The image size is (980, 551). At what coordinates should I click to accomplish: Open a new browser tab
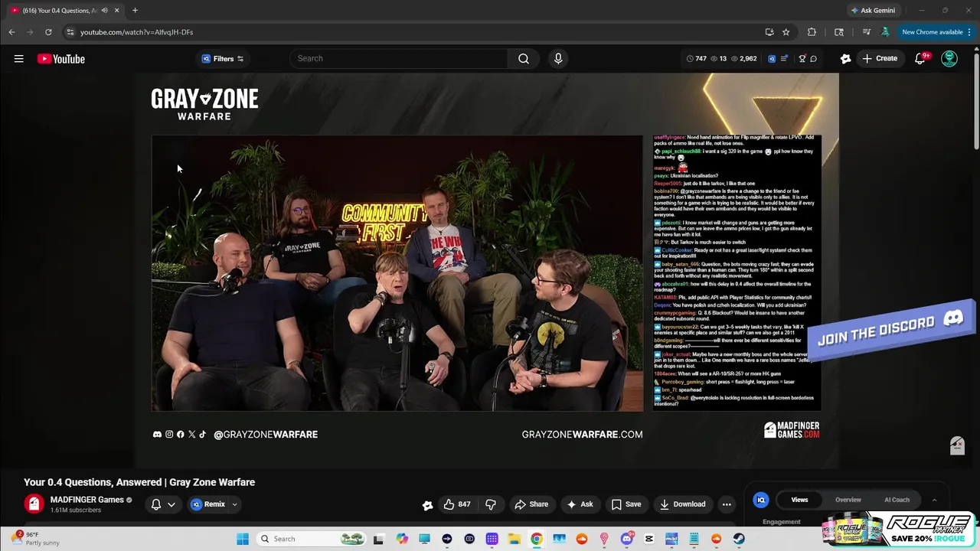(x=135, y=10)
